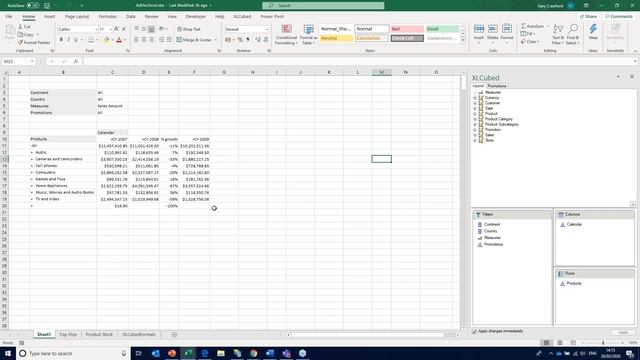Open the Edge browser from taskbar
The image size is (640, 360).
204,353
